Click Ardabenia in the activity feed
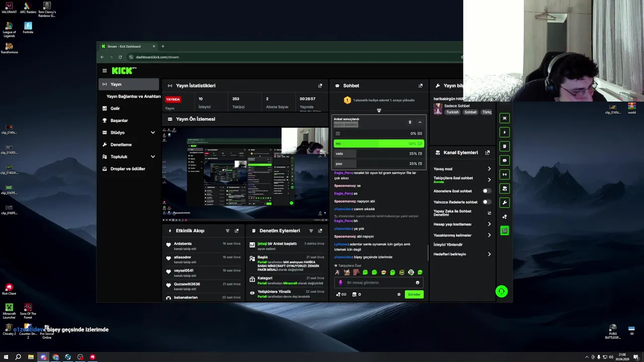This screenshot has width=644, height=362. coord(183,244)
